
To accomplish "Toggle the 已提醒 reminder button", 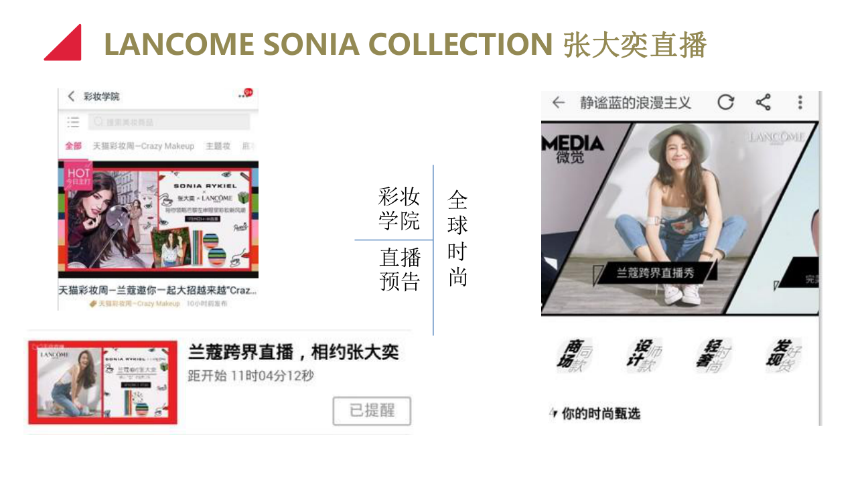I will click(x=372, y=410).
